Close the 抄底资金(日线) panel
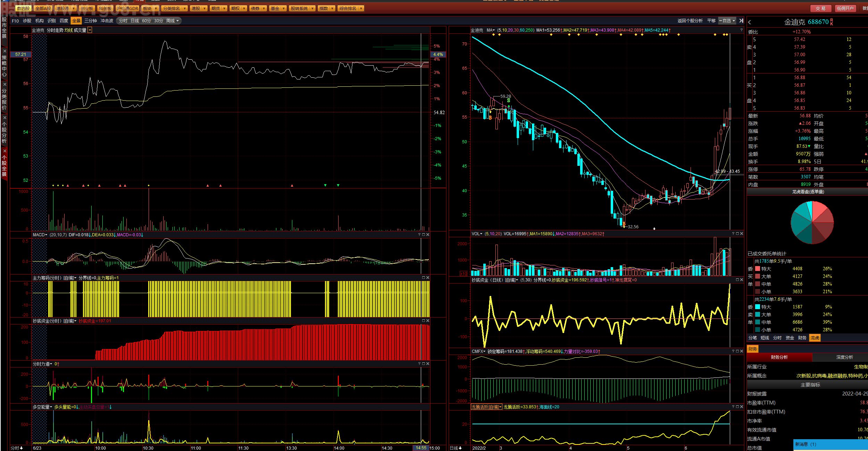Image resolution: width=868 pixels, height=451 pixels. [x=742, y=280]
